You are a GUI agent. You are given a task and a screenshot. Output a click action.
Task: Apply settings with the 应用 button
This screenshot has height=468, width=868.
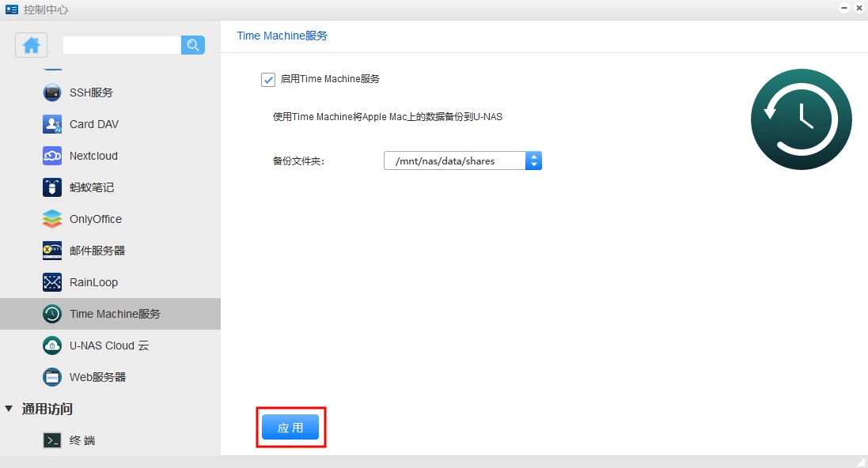(290, 426)
